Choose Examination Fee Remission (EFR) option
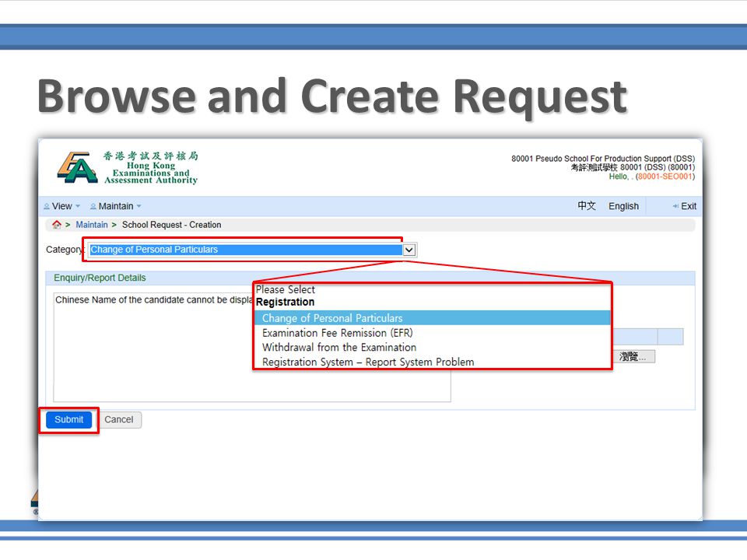The height and width of the screenshot is (560, 747). 337,333
